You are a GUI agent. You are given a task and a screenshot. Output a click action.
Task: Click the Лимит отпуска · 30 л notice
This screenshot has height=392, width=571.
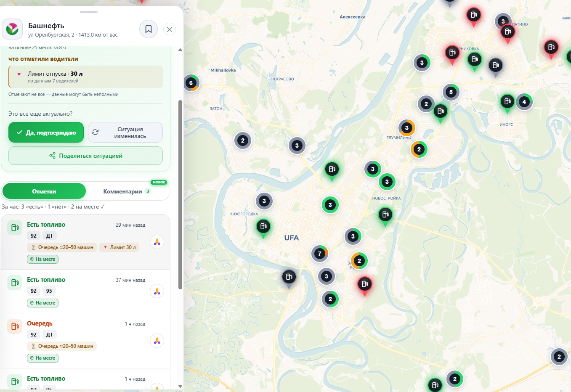(x=85, y=77)
